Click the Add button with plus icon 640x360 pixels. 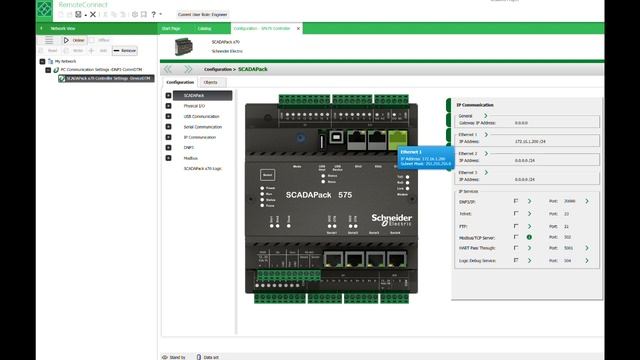pyautogui.click(x=98, y=51)
